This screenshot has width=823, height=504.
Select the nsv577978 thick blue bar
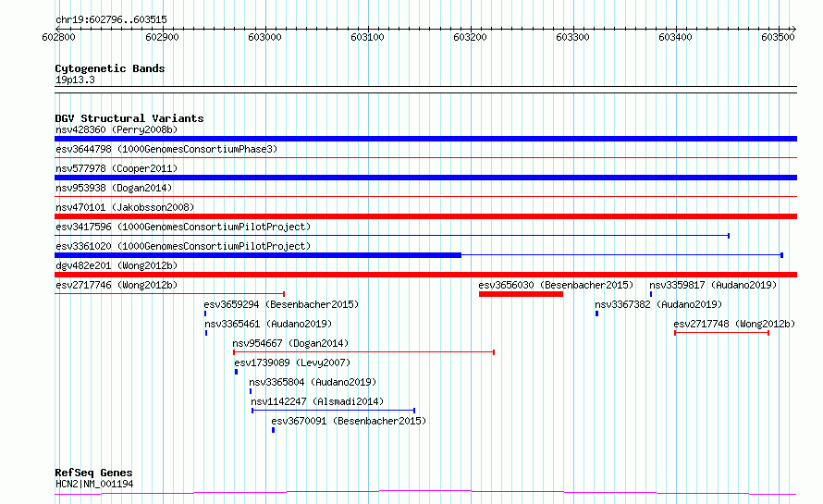[x=425, y=178]
